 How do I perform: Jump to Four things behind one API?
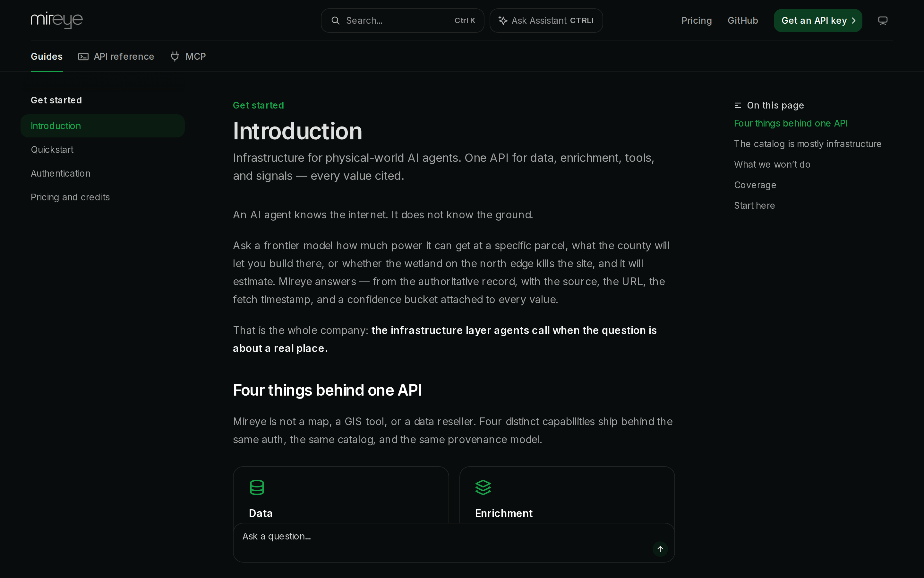pos(791,124)
